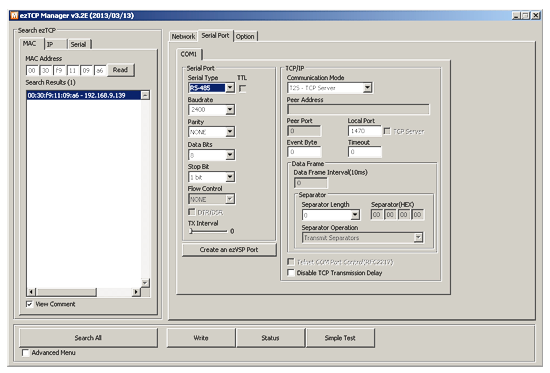Switch to the IP search tab

[x=55, y=44]
